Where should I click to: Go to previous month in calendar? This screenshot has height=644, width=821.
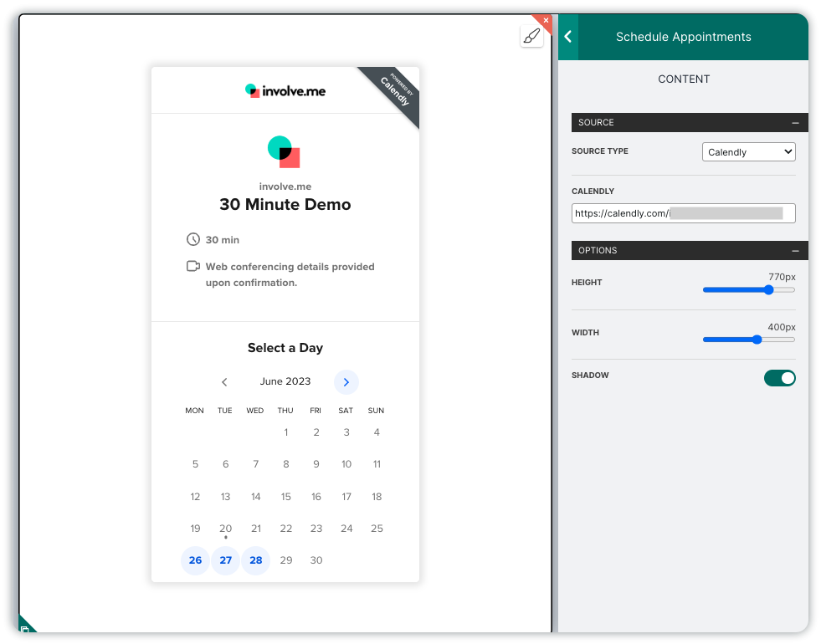(224, 382)
